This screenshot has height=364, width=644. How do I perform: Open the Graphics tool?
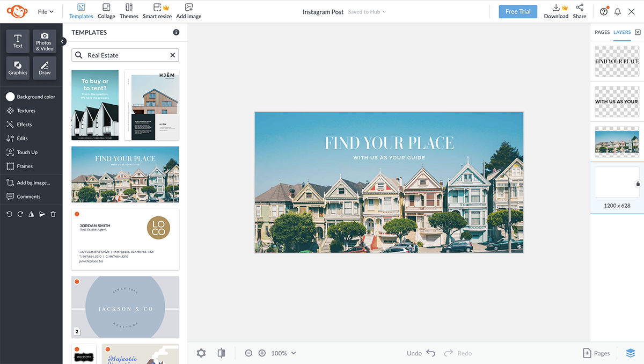[18, 68]
